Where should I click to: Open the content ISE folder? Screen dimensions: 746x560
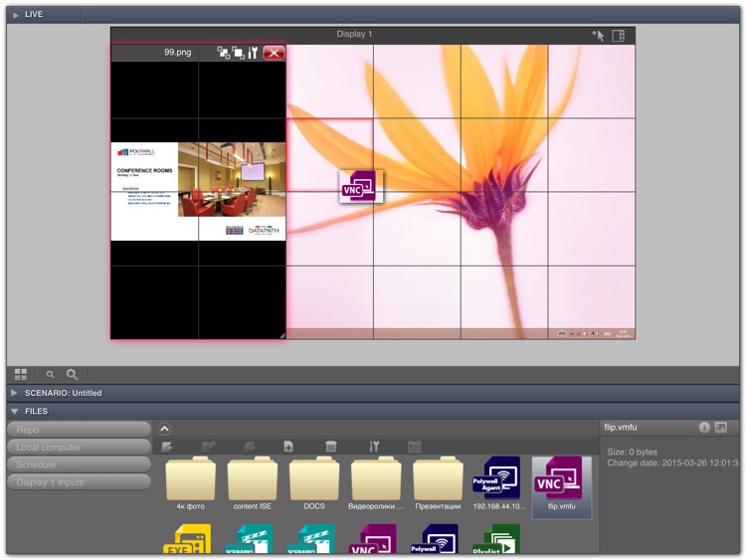click(253, 483)
